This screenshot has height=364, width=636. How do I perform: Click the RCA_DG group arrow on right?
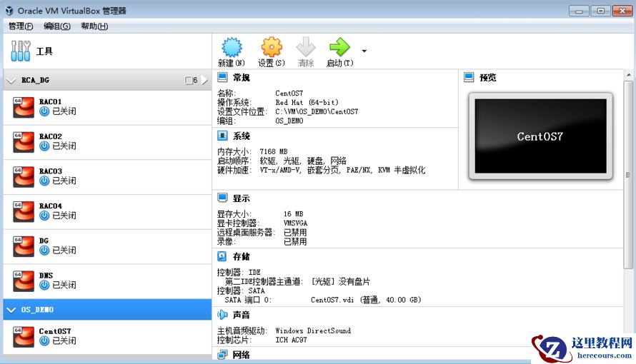[204, 80]
